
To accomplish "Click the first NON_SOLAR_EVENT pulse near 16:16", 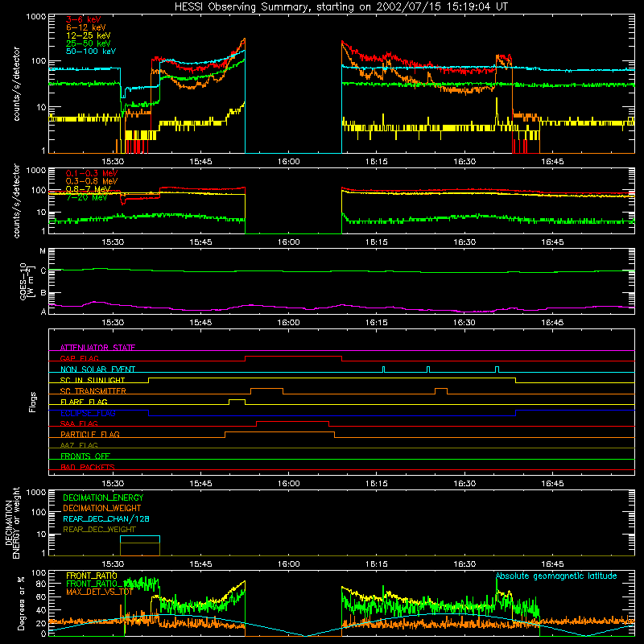I will tap(384, 369).
